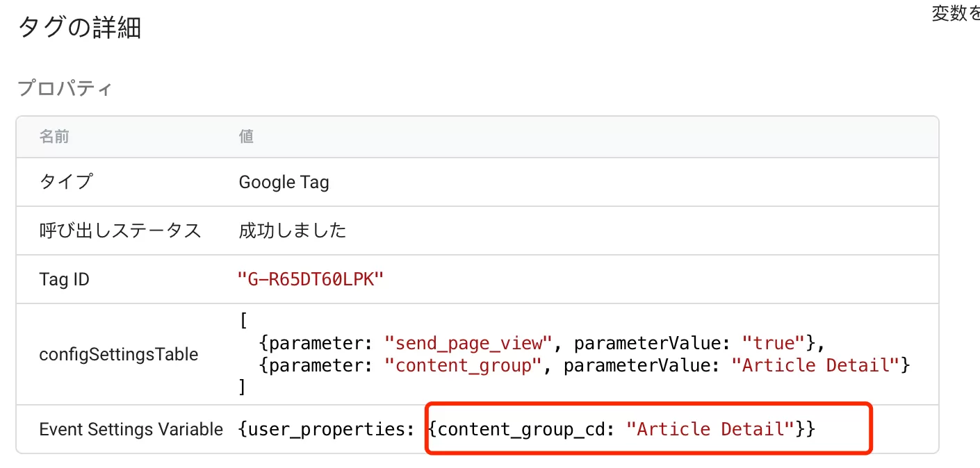This screenshot has height=468, width=980.
Task: Click the 成功しました status value
Action: point(293,231)
